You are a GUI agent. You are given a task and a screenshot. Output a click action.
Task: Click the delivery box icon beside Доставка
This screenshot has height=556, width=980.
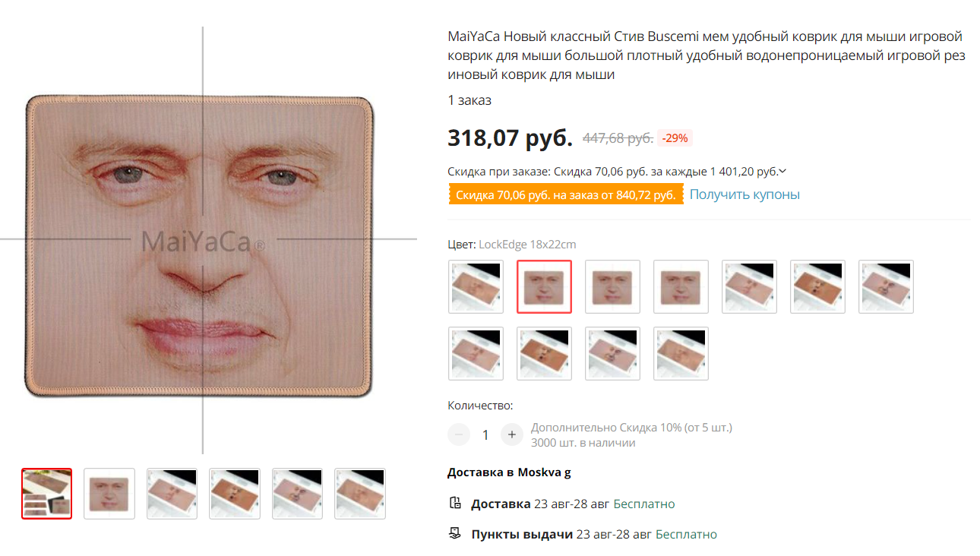click(x=455, y=504)
